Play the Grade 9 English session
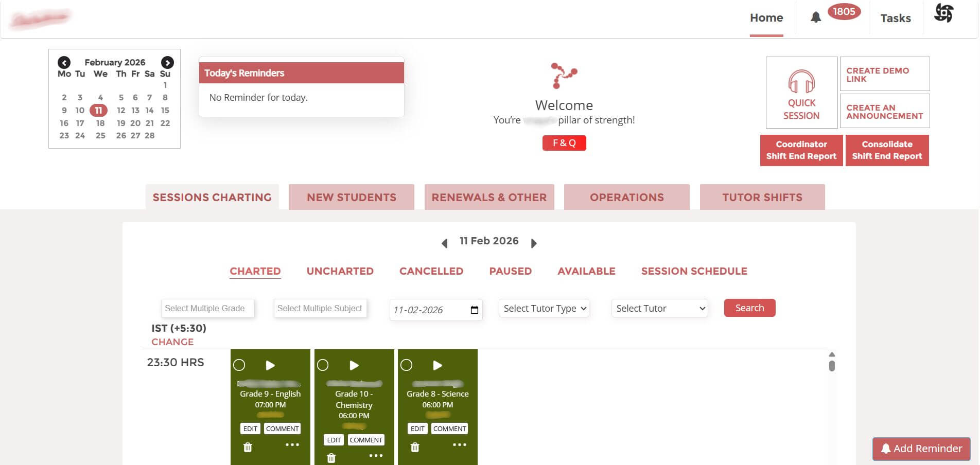This screenshot has height=465, width=980. point(270,365)
